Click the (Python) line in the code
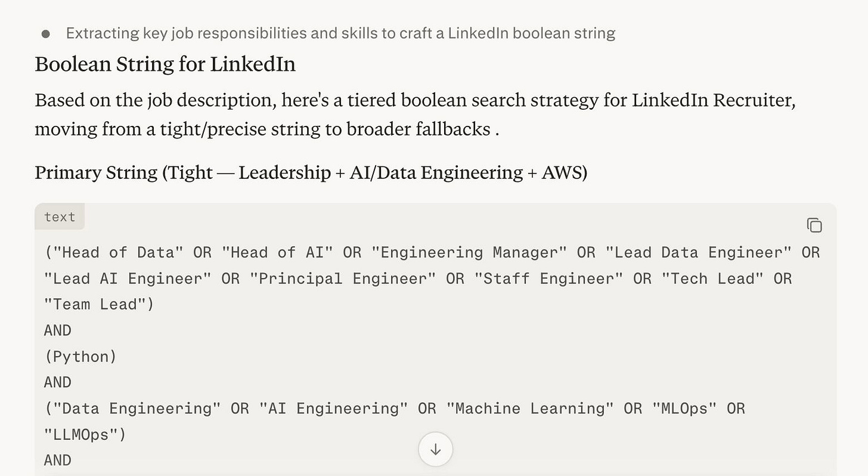 [80, 357]
